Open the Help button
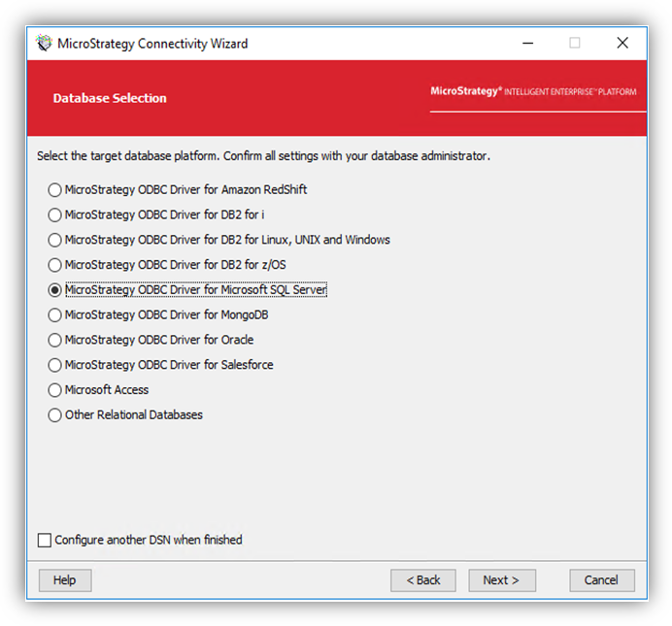Viewport: 672px width, 626px height. pyautogui.click(x=65, y=580)
